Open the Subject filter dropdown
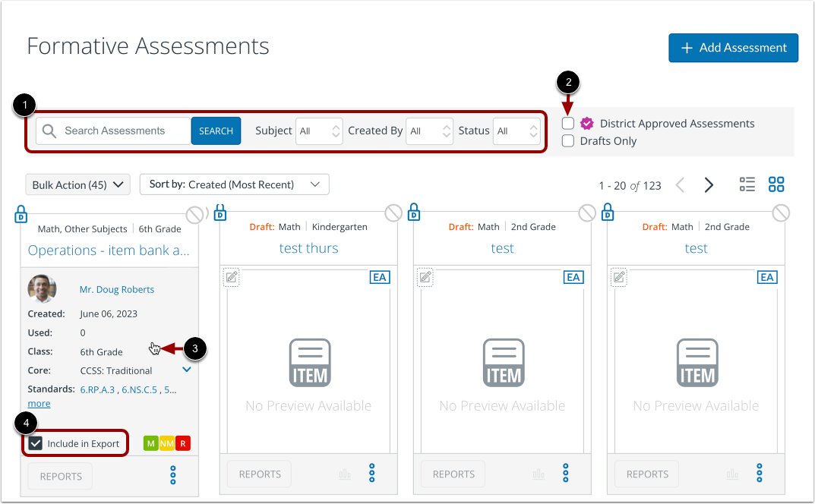This screenshot has width=815, height=504. (x=319, y=131)
